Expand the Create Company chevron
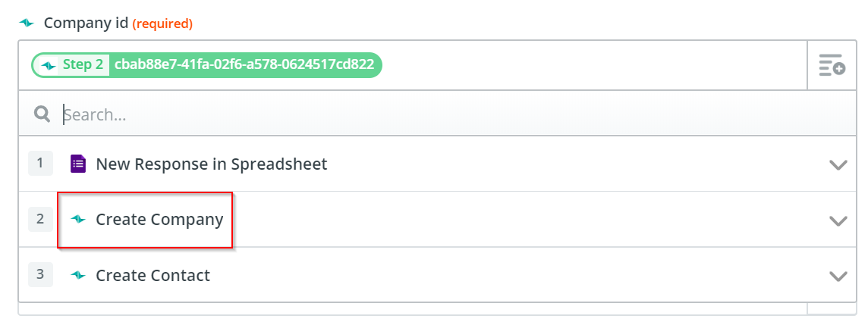The image size is (868, 322). coord(838,220)
